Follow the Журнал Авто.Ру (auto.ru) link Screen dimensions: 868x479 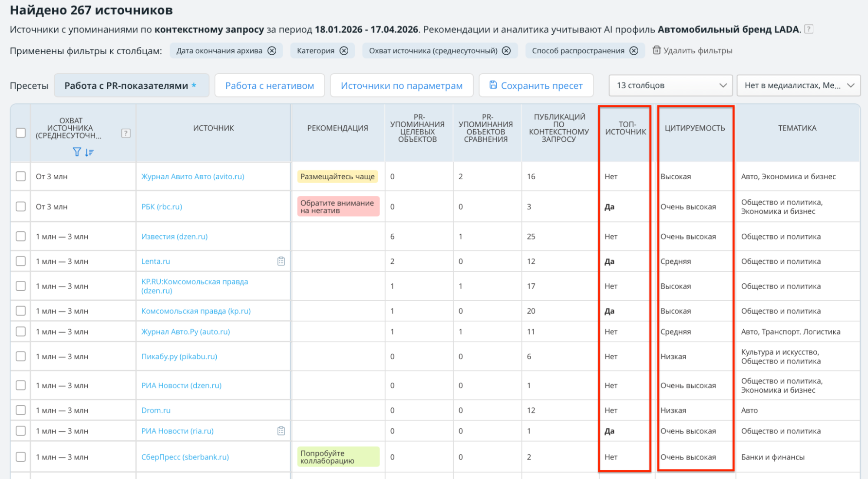point(186,331)
